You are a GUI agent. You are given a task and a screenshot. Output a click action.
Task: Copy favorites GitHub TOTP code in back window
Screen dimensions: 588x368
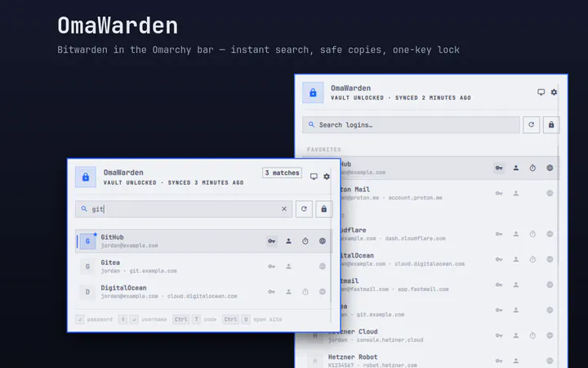click(532, 168)
